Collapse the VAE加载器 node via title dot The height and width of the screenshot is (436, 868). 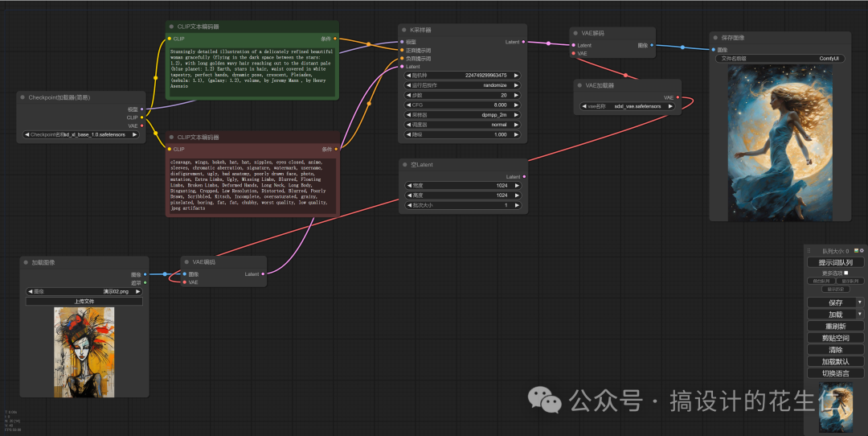[x=579, y=85]
